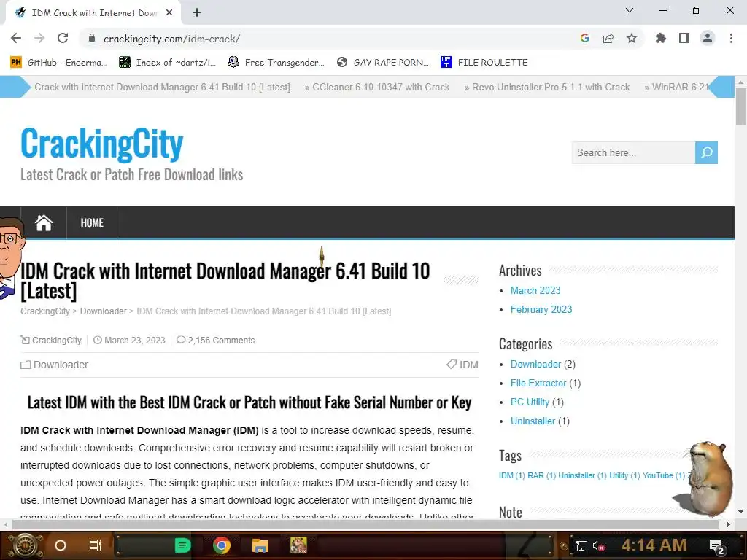Close the IDM Crack browser tab
Image resolution: width=747 pixels, height=560 pixels.
click(x=169, y=13)
